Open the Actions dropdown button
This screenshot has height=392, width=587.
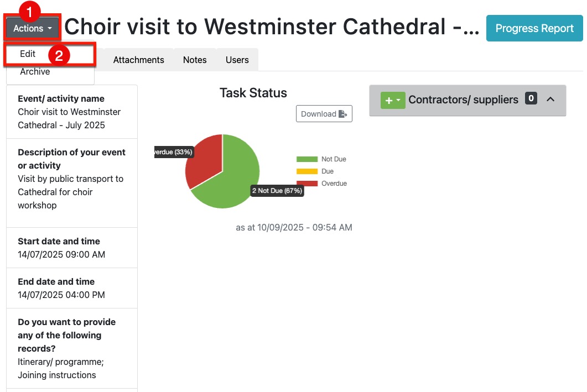tap(33, 28)
